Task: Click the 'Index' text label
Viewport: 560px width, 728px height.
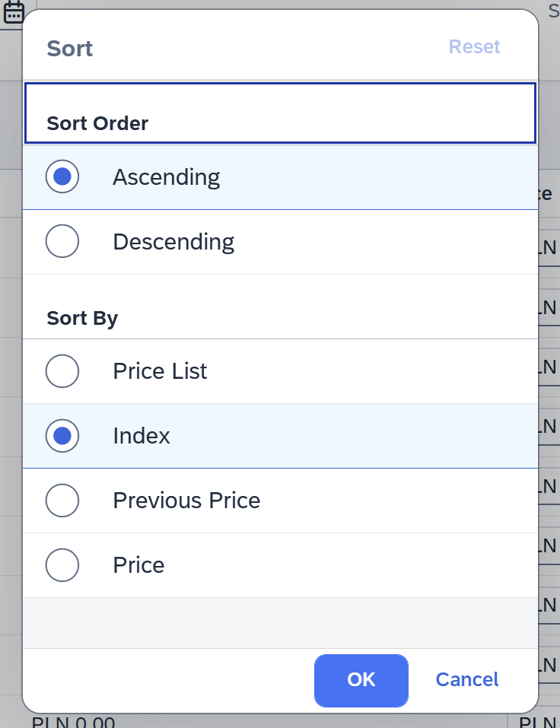Action: (x=142, y=436)
